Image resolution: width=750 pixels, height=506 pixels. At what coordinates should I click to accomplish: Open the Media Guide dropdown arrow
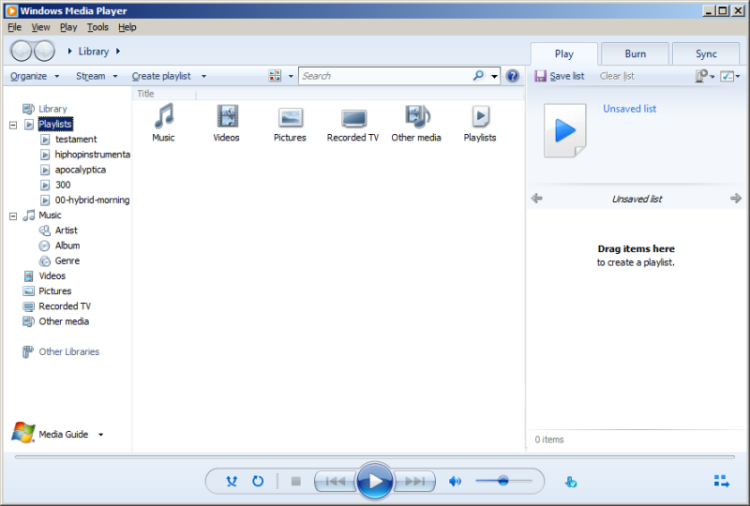101,435
